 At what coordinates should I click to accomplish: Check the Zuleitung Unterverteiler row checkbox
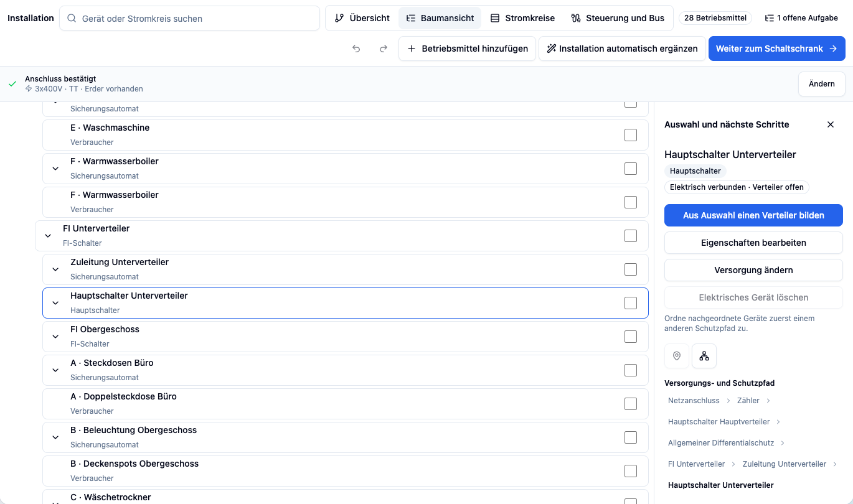(x=631, y=269)
